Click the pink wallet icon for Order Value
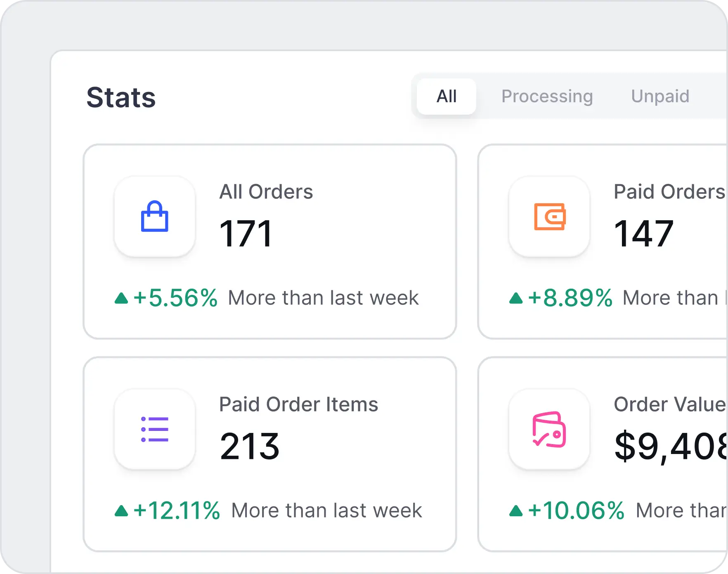The width and height of the screenshot is (728, 574). (549, 429)
